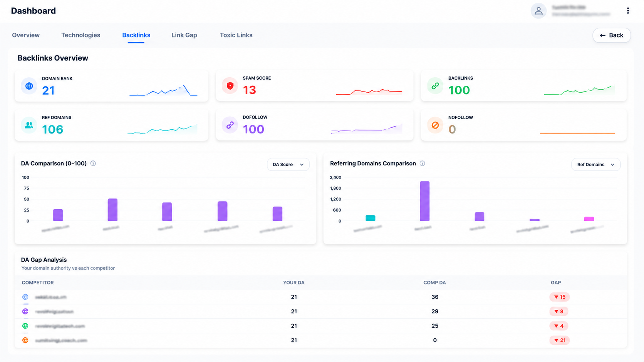
Task: Click the Domain Rank sparkline chart
Action: tap(163, 90)
